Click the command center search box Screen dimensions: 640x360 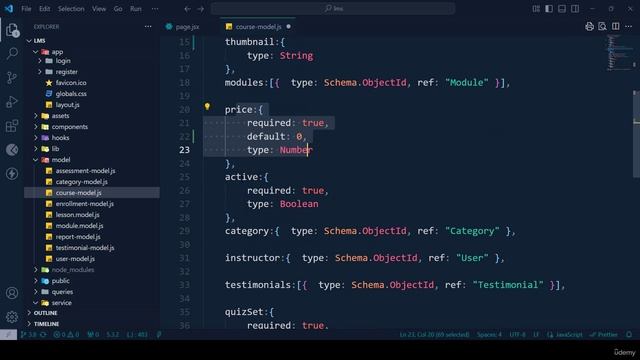(x=333, y=9)
